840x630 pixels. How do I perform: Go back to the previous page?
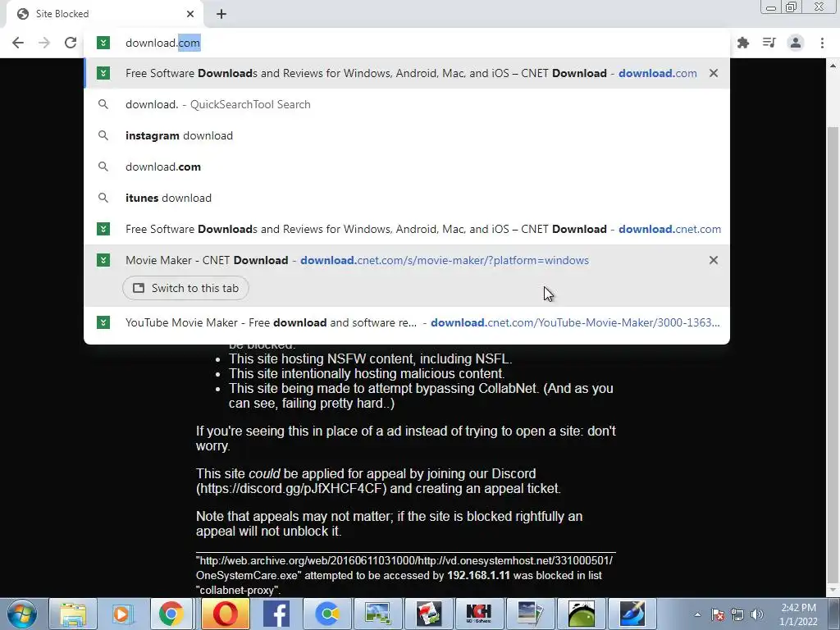[x=18, y=43]
